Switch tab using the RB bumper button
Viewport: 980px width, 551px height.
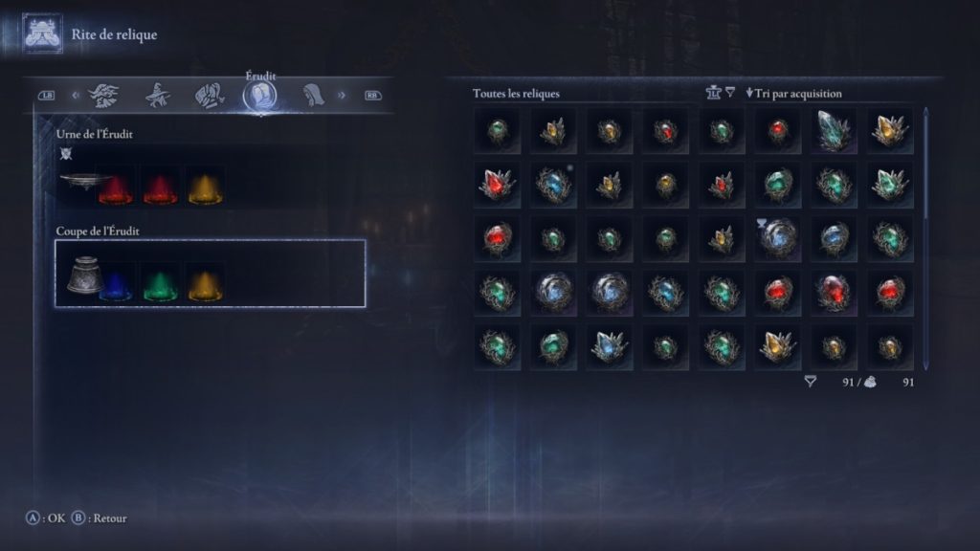[x=372, y=96]
